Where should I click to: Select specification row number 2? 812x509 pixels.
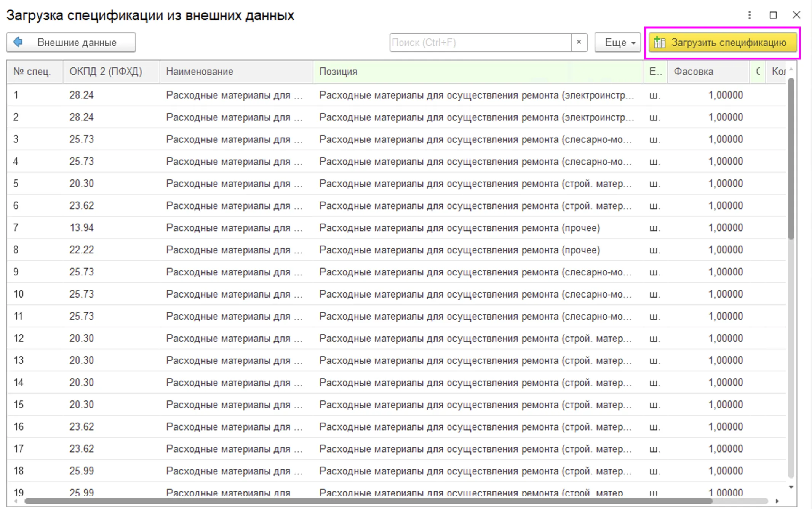coord(396,117)
